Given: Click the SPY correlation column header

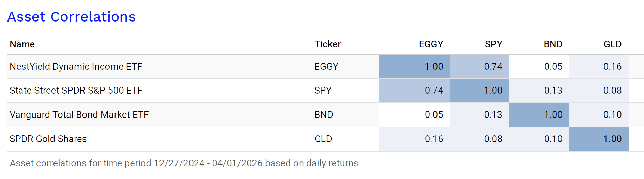Looking at the screenshot, I should (493, 44).
